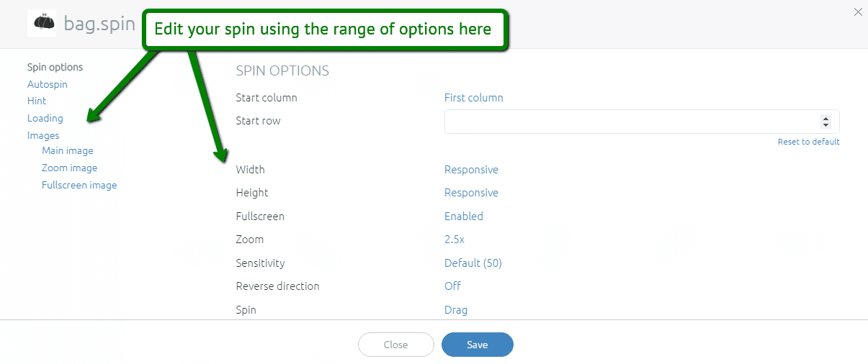
Task: Select the Images section link
Action: (x=43, y=135)
